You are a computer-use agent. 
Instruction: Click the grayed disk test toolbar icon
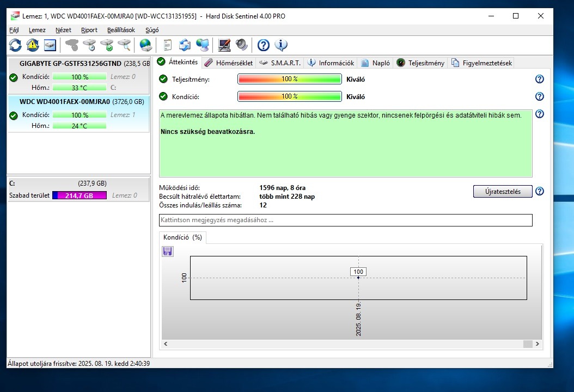pyautogui.click(x=72, y=45)
